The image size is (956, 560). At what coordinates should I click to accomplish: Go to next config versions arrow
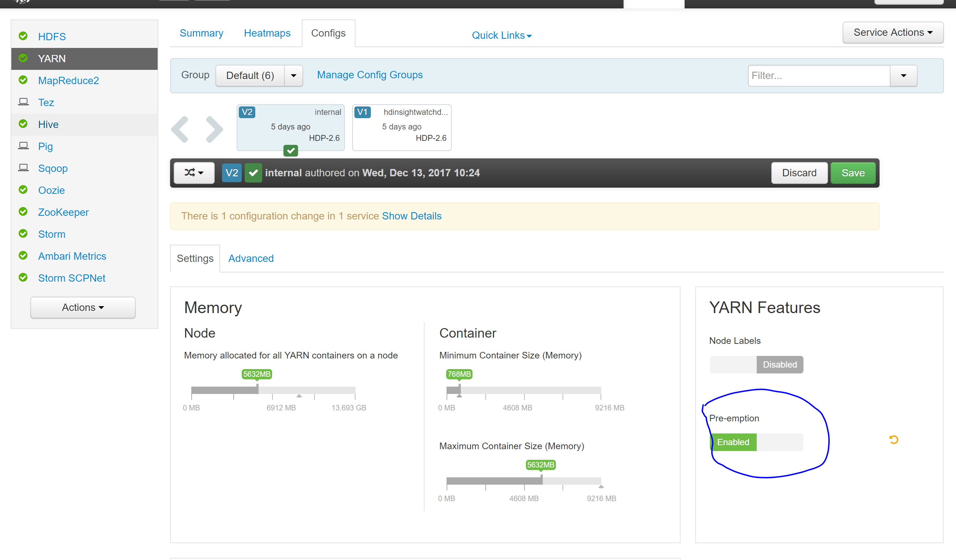coord(214,129)
